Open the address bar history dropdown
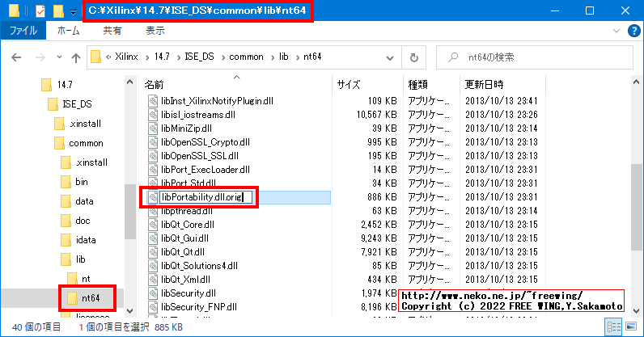Image resolution: width=644 pixels, height=337 pixels. (x=390, y=58)
